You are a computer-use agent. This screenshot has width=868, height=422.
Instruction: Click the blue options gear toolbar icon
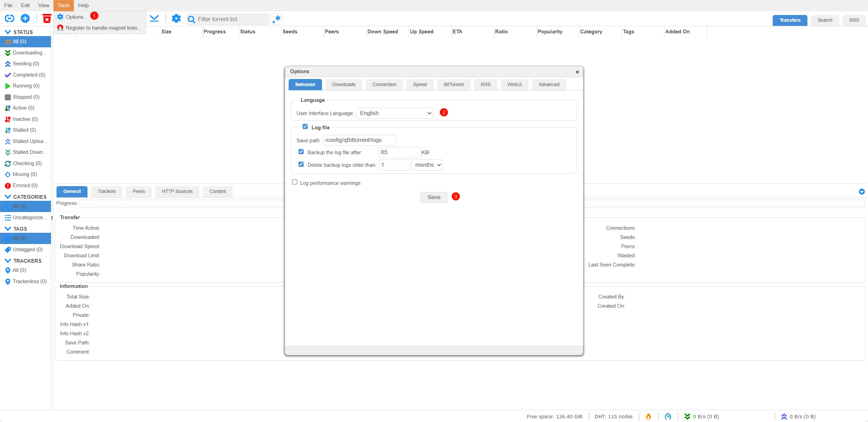tap(176, 18)
